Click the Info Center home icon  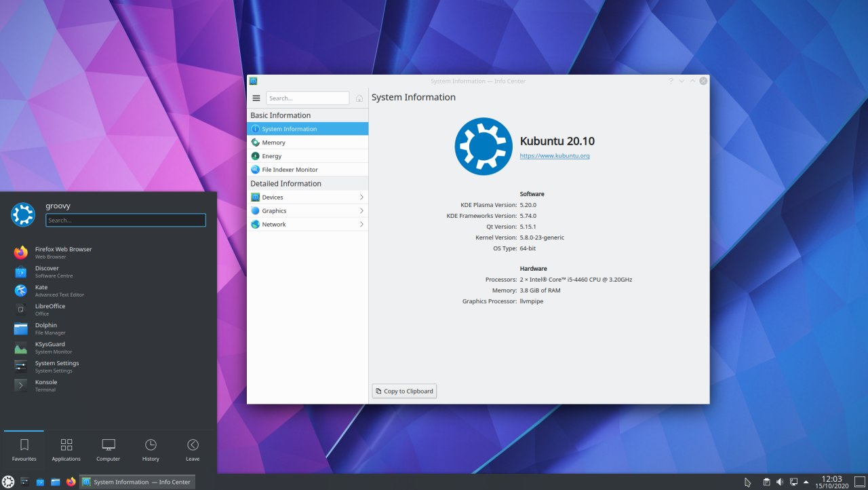click(x=359, y=98)
